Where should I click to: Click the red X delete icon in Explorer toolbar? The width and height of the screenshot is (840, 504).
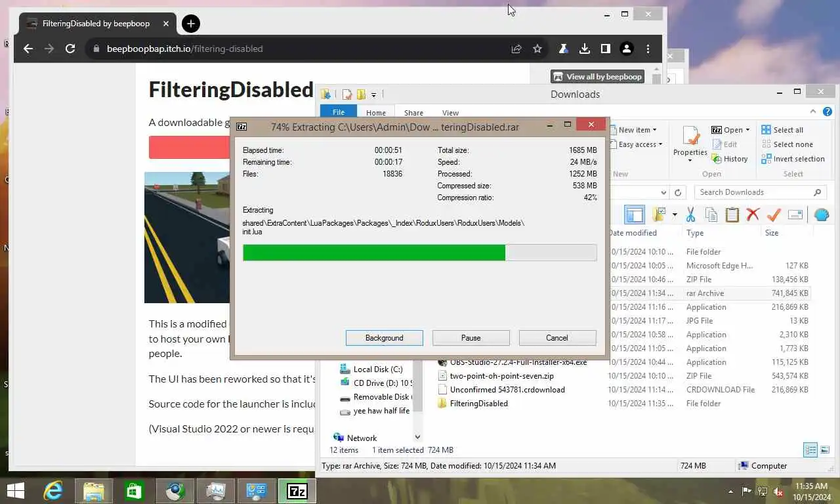click(x=753, y=215)
